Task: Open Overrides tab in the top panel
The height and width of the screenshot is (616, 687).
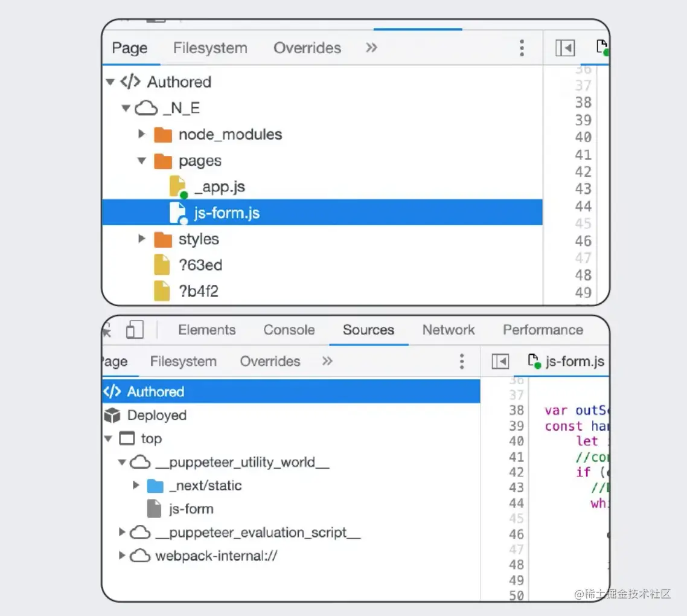Action: pos(307,48)
